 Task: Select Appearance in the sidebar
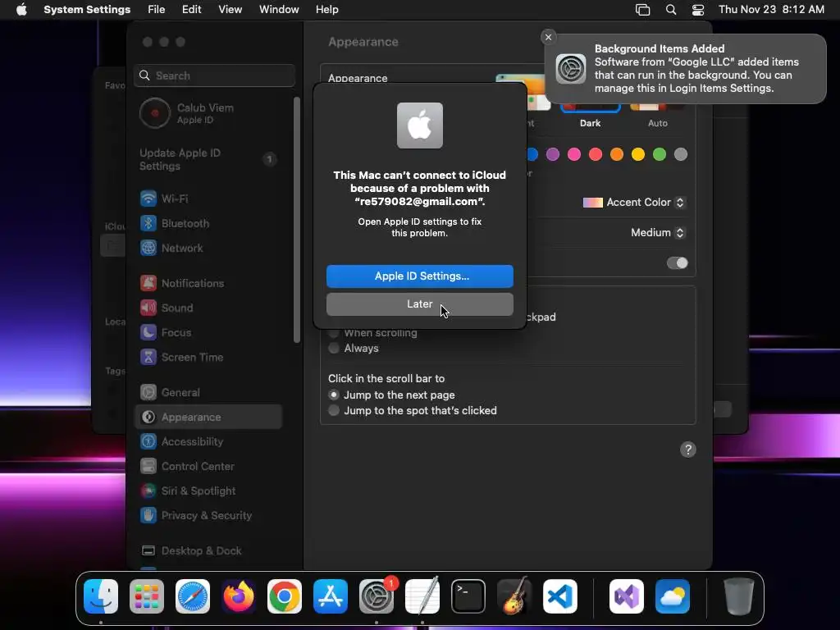208,418
